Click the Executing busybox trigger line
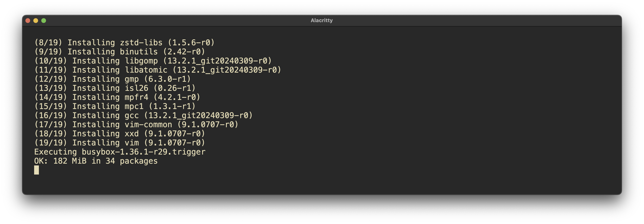This screenshot has height=224, width=644. pos(120,152)
